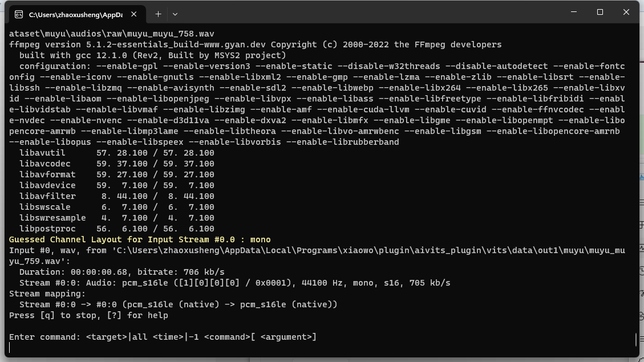Maximize the terminal window
644x362 pixels.
click(600, 12)
